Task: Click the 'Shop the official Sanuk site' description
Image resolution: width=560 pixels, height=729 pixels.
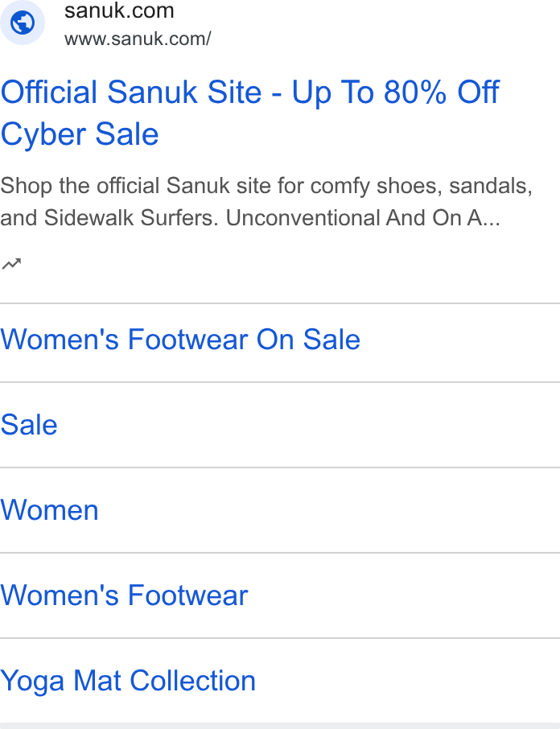Action: click(136, 186)
